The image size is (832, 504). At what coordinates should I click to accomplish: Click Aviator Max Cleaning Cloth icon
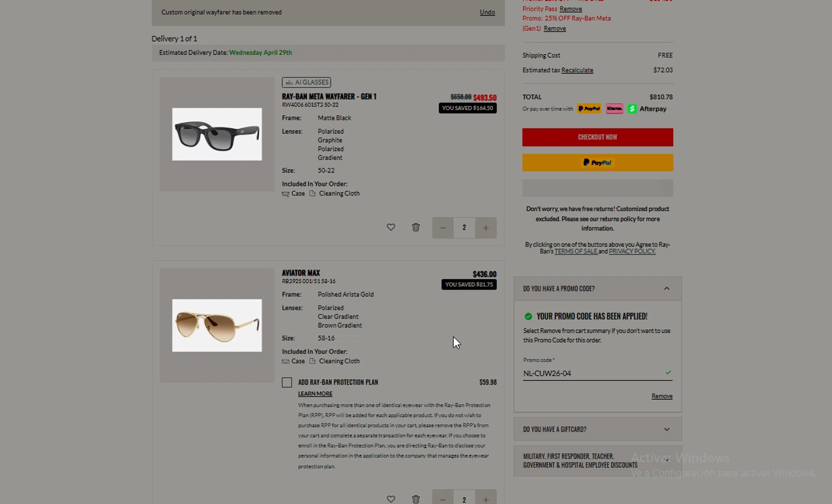(x=312, y=361)
